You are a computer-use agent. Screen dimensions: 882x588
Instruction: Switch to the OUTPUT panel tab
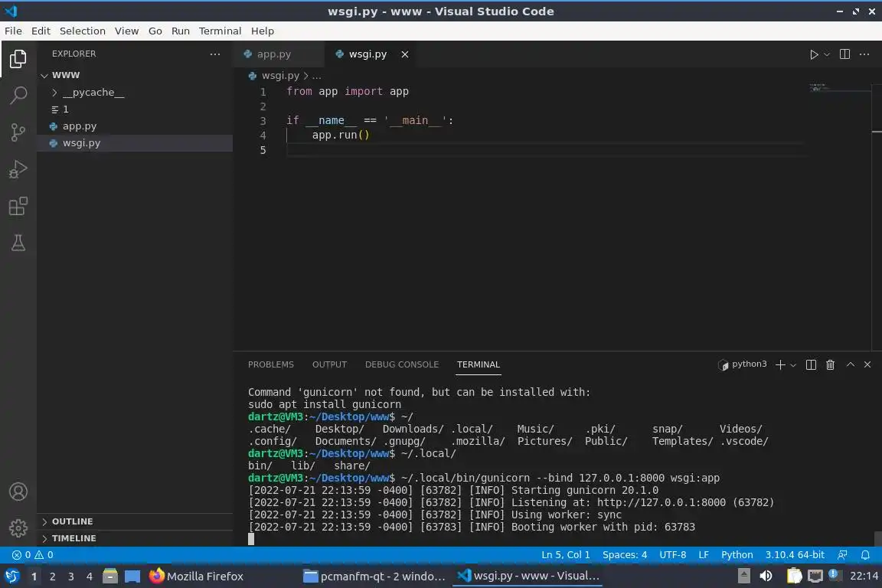(x=329, y=364)
